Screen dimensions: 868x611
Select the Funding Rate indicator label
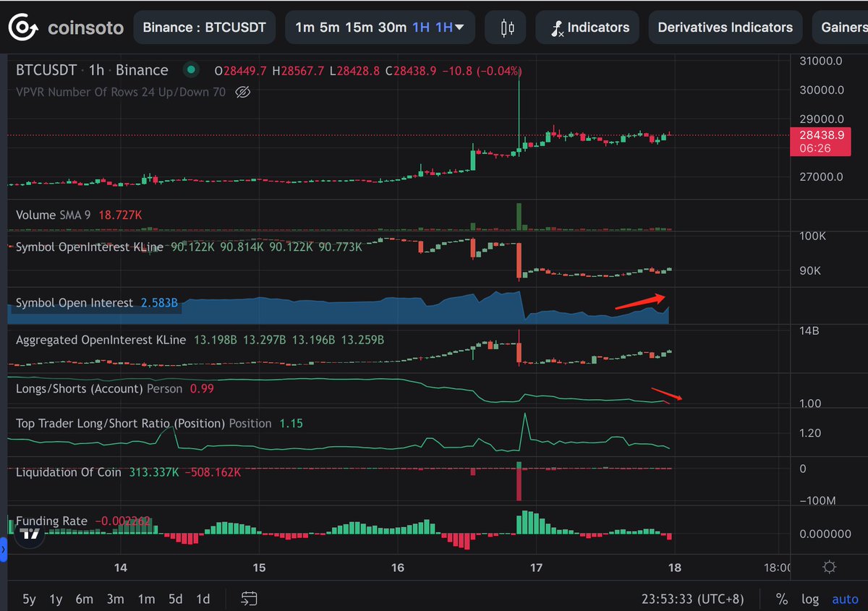pyautogui.click(x=51, y=521)
